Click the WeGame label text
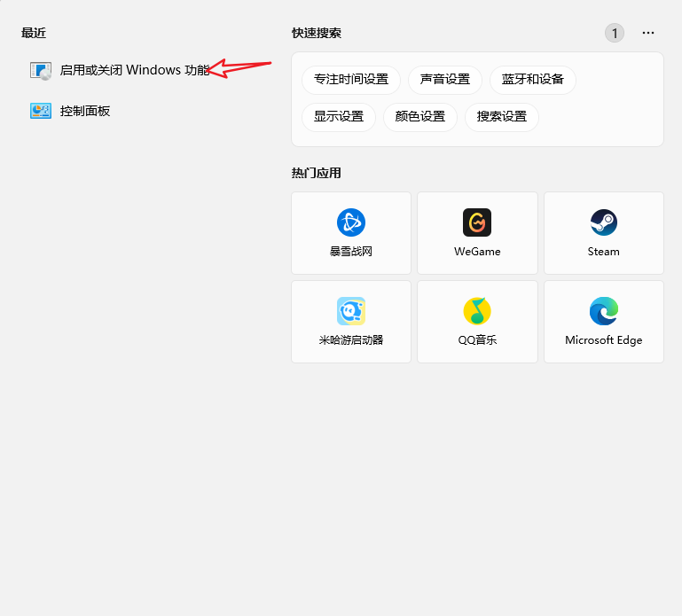Viewport: 682px width, 616px height. (477, 252)
